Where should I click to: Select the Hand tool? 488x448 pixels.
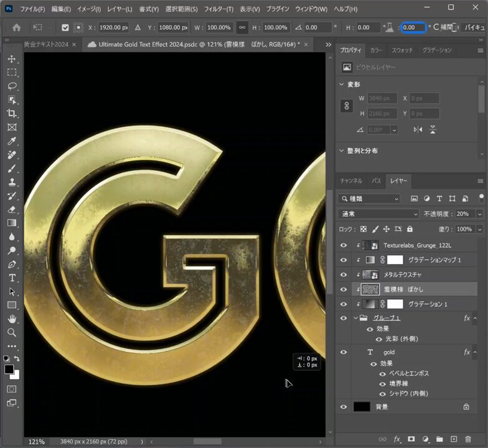coord(12,319)
